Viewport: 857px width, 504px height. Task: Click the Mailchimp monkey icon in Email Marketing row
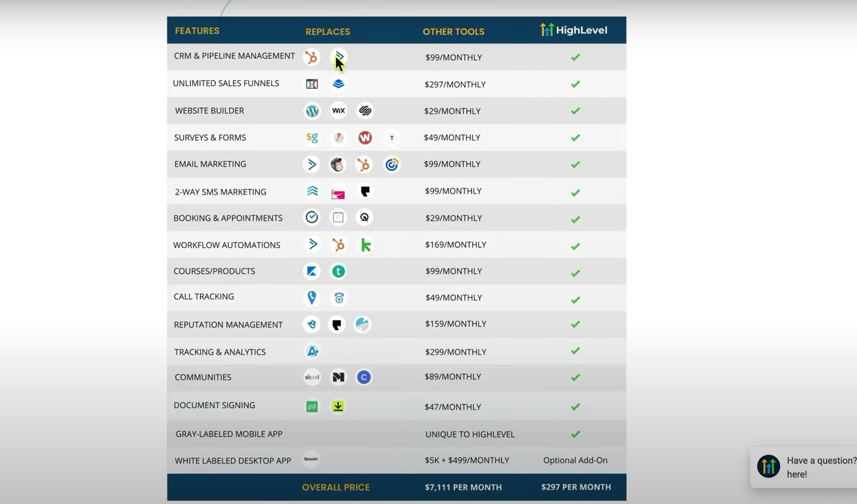(x=337, y=165)
